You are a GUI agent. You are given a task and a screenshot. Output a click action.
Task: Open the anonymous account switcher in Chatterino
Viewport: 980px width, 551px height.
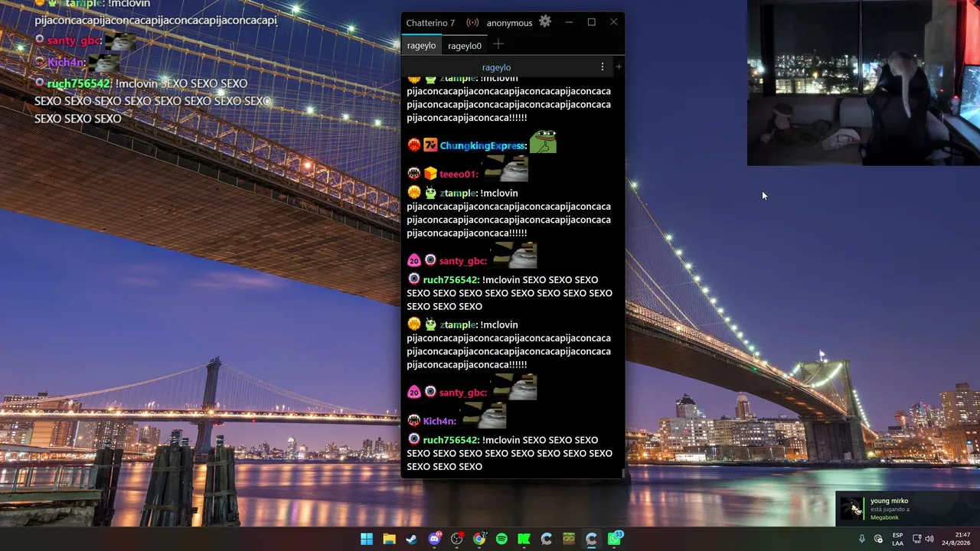(509, 23)
